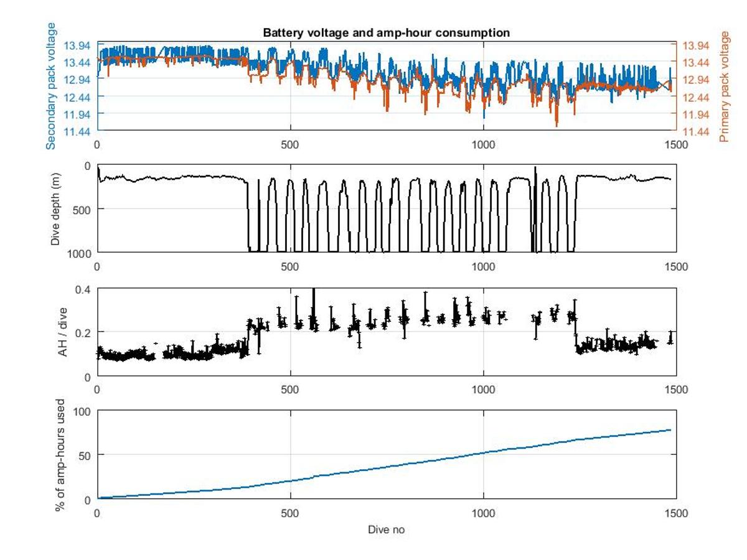Click the title "Battery voltage and amp-hour consumption"
This screenshot has width=747, height=560.
386,33
